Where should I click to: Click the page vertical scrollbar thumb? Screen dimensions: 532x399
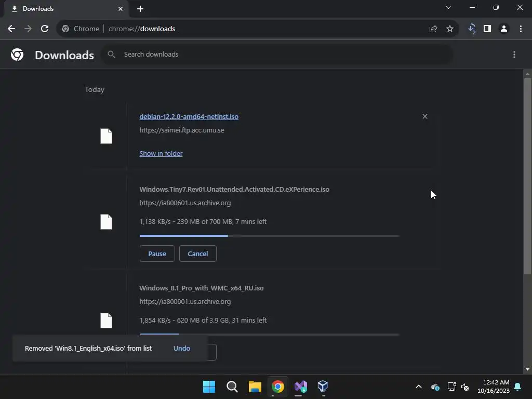coord(527,176)
